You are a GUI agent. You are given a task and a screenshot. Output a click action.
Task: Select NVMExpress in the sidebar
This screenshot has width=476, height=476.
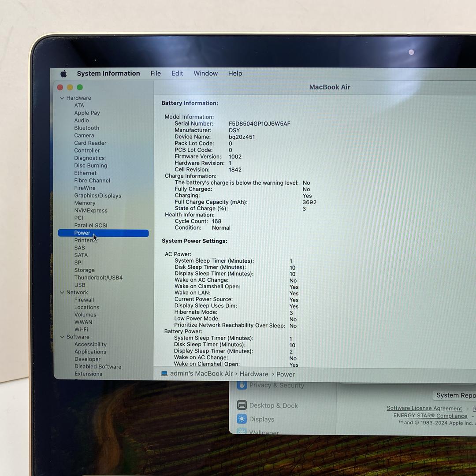[91, 211]
